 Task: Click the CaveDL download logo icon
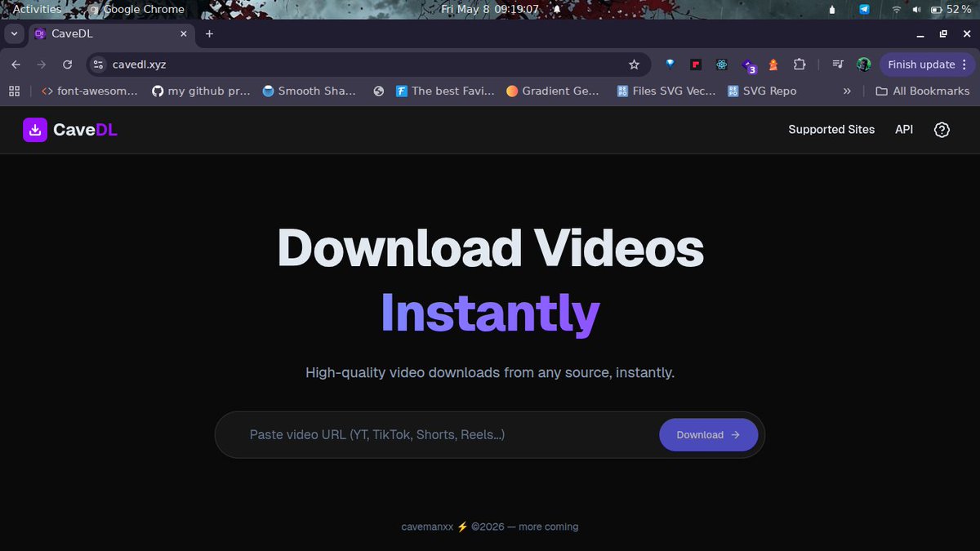(x=35, y=130)
